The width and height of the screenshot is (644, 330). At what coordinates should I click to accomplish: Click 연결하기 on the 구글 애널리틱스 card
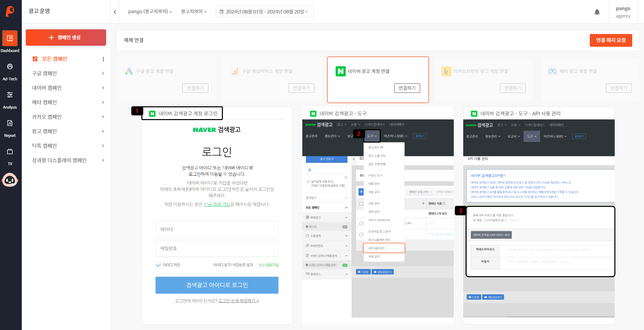pyautogui.click(x=301, y=88)
